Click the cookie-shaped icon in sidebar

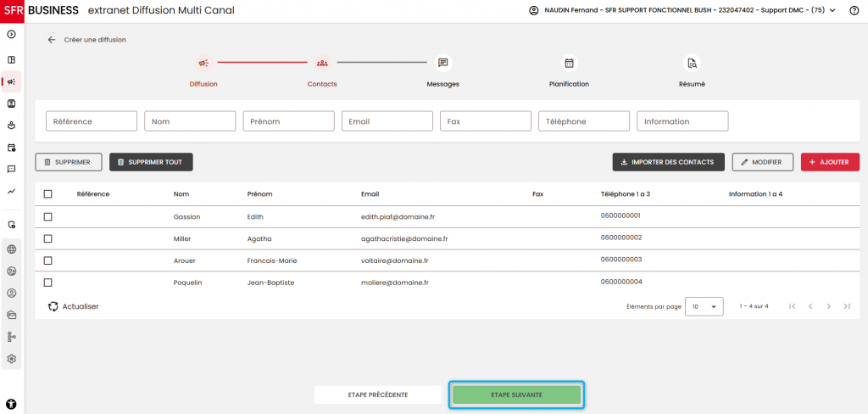pos(11,271)
